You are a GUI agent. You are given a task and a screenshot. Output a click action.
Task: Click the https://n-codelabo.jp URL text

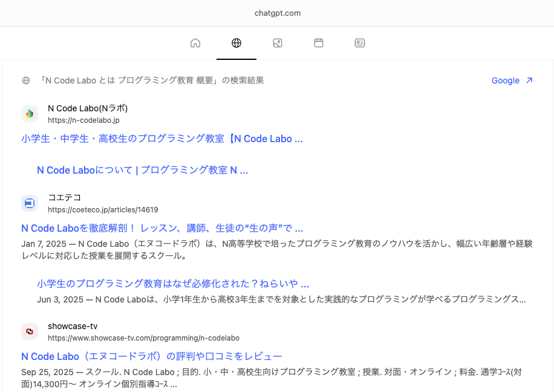click(83, 120)
